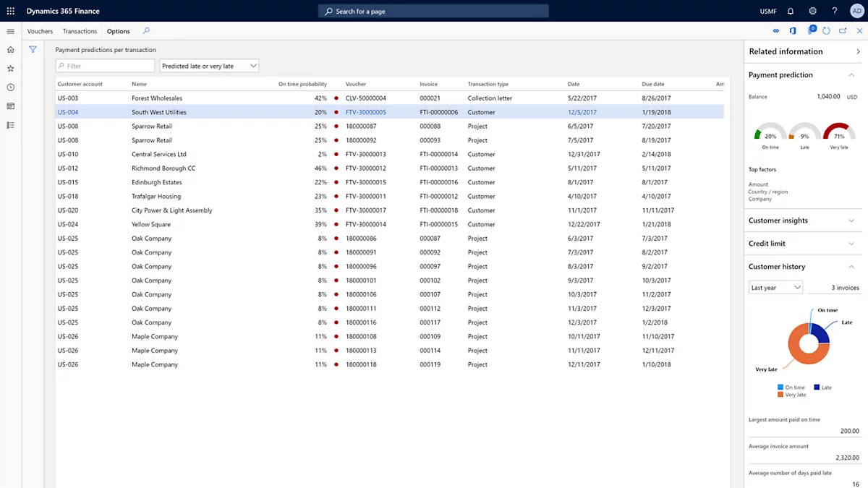
Task: Expand the Credit limit section
Action: (x=851, y=244)
